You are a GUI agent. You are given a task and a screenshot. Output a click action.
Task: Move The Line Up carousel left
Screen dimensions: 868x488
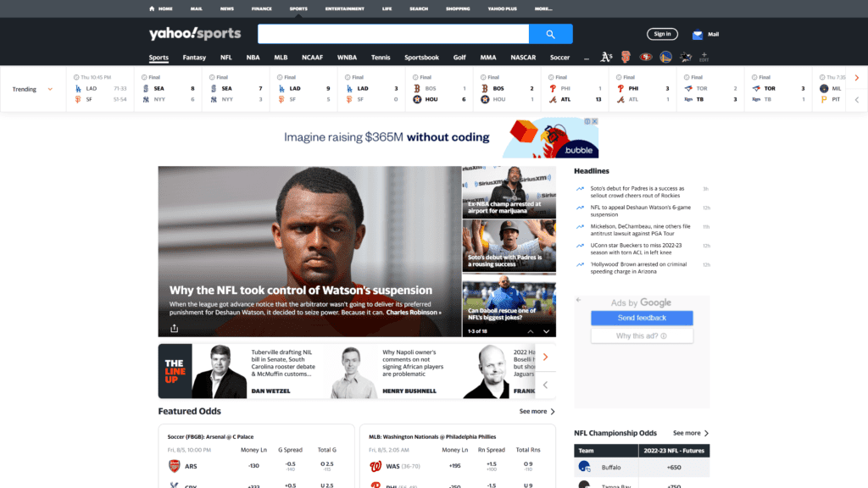point(545,385)
